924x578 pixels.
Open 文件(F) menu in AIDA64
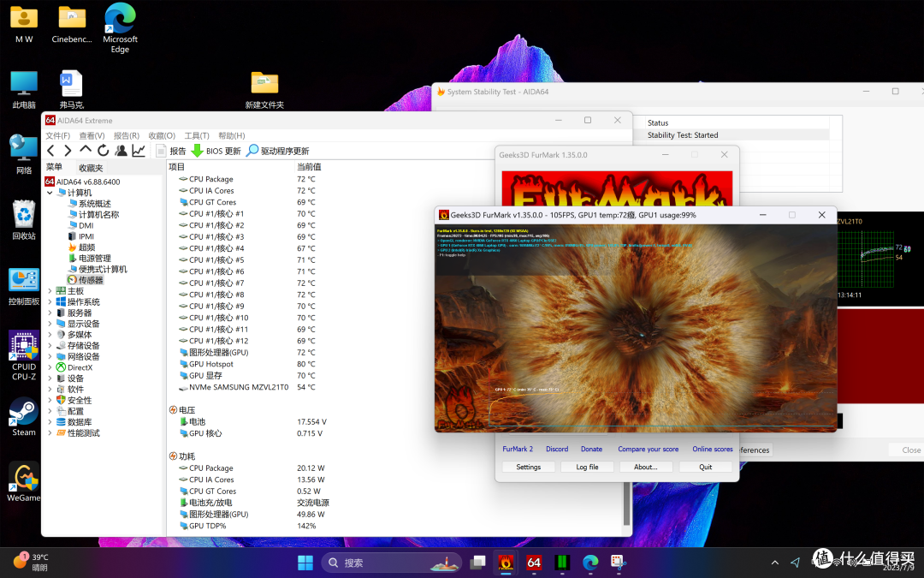(58, 135)
